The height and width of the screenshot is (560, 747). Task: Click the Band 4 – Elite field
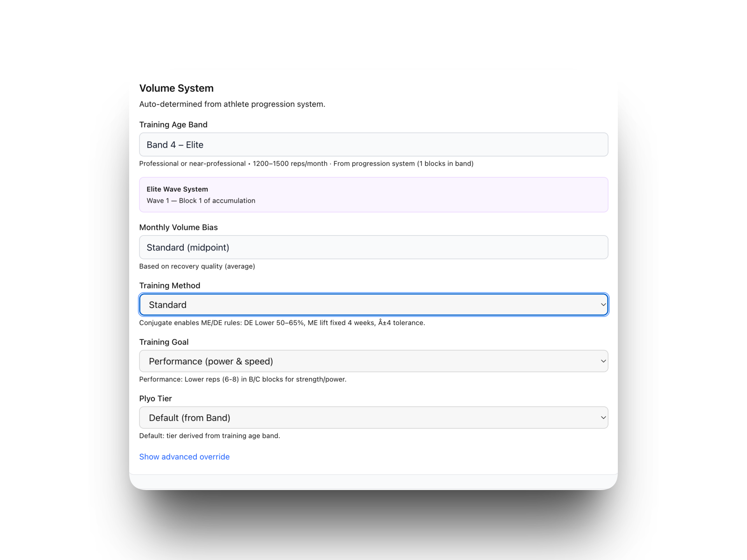[x=373, y=145]
